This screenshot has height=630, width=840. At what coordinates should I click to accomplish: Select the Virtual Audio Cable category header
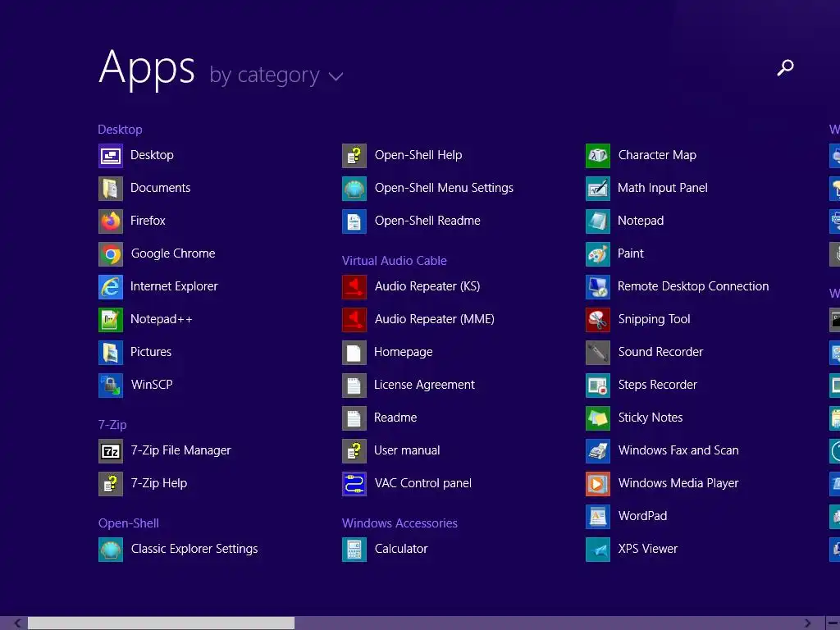tap(395, 261)
